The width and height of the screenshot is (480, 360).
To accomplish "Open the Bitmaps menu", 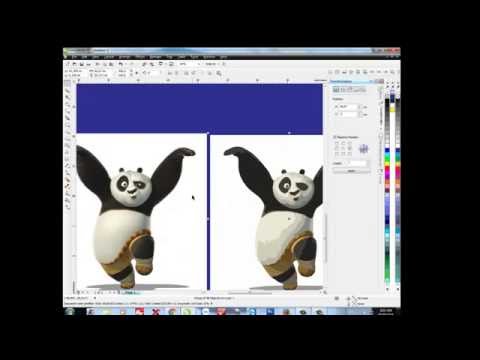I will [156, 57].
